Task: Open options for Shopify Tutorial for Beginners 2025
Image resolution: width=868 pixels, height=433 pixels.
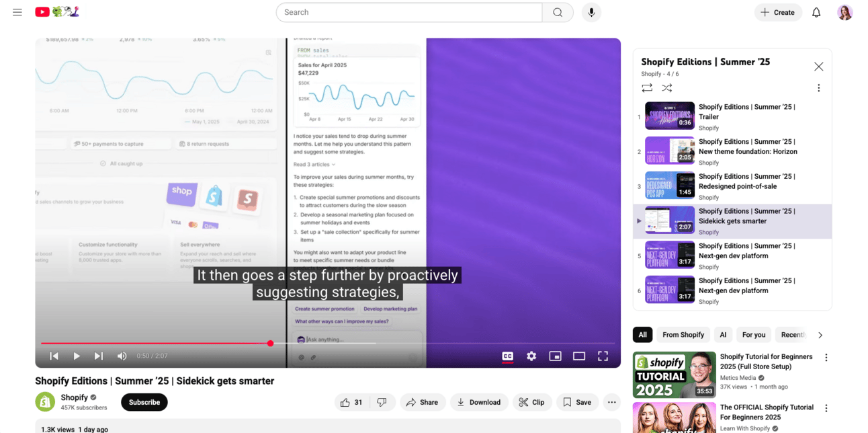Action: point(826,358)
